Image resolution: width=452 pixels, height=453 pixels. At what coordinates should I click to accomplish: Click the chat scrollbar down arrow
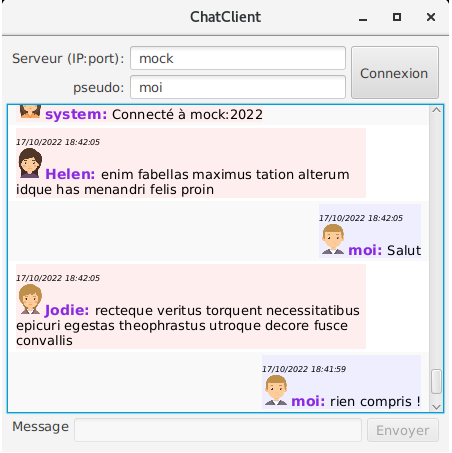coord(436,407)
